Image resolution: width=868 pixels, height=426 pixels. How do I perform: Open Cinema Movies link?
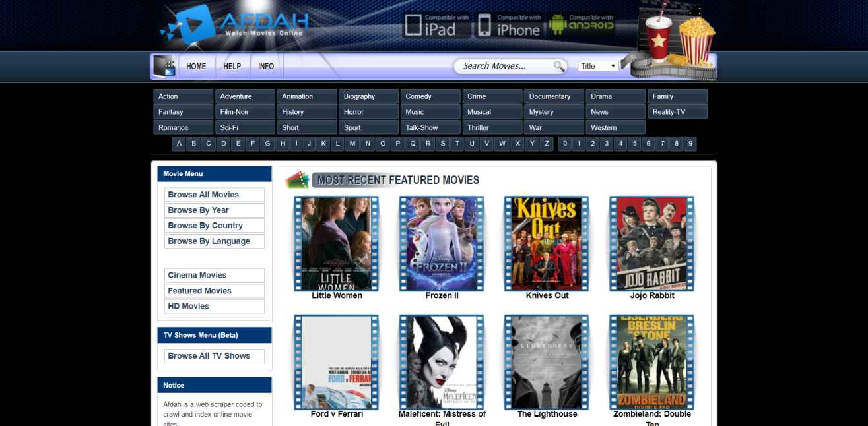[215, 276]
